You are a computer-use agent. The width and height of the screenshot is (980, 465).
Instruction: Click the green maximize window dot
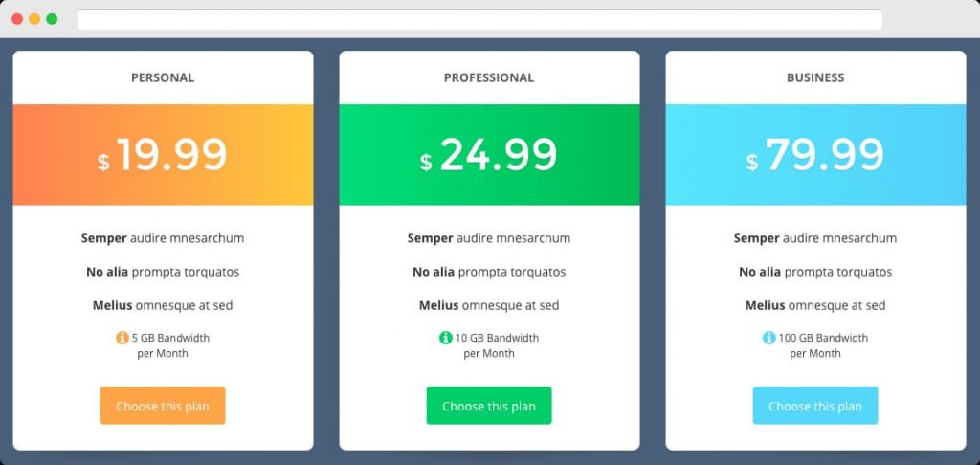[x=52, y=19]
